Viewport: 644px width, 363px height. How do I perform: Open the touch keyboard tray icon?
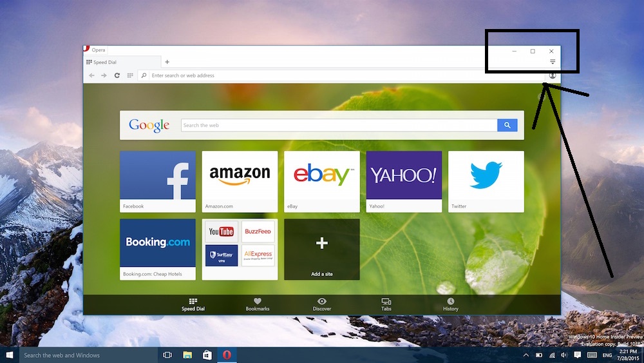coord(592,355)
